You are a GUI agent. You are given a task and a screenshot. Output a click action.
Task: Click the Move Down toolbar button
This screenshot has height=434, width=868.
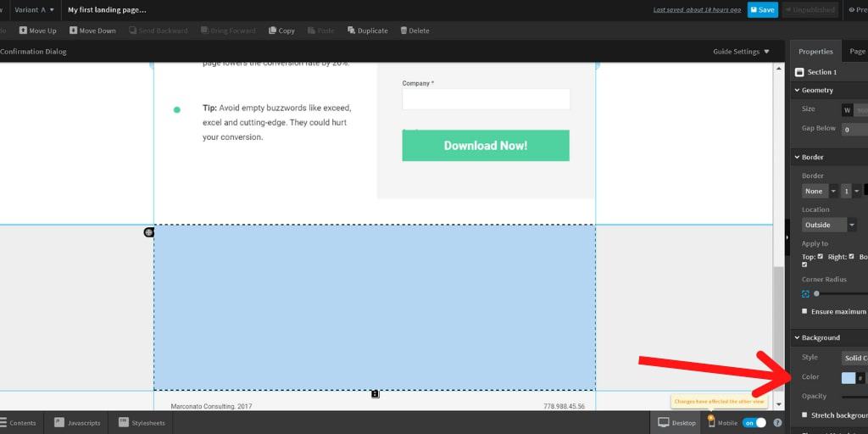pyautogui.click(x=92, y=31)
